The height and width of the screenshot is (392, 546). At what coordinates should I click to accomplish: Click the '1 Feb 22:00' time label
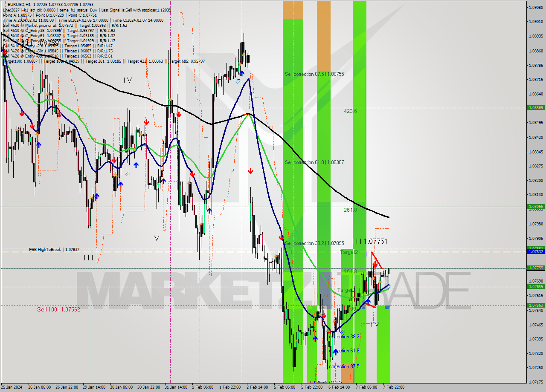[x=230, y=387]
